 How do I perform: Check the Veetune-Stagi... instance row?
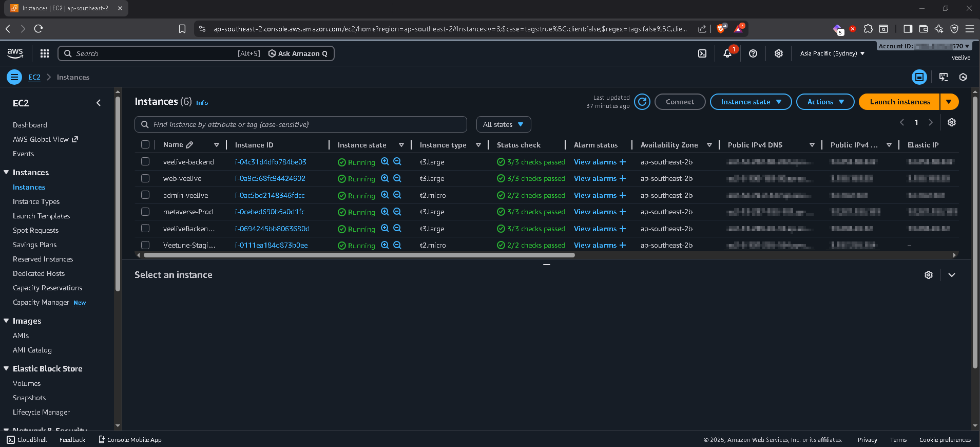pyautogui.click(x=145, y=245)
